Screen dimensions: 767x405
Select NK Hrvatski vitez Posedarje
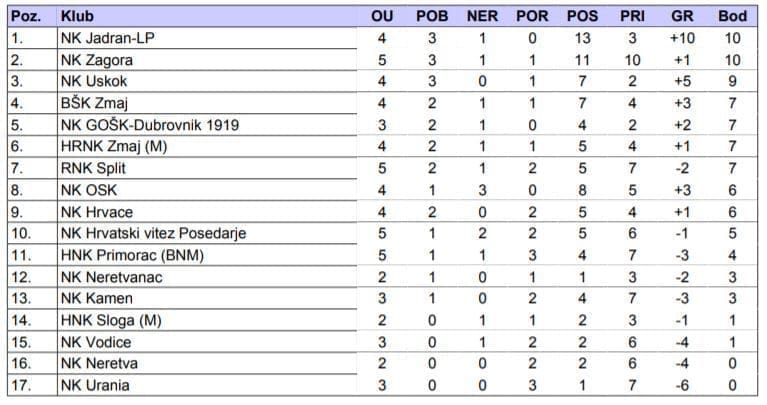click(x=153, y=233)
